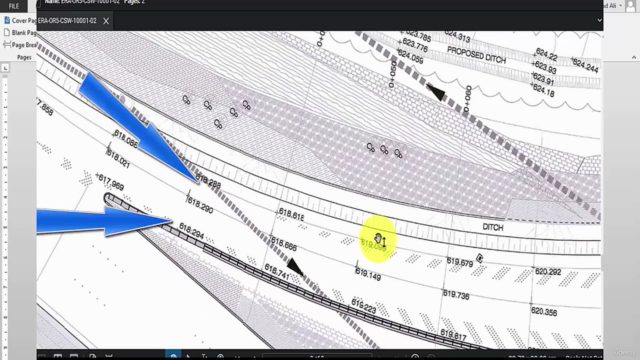Click elevation value 619.149

click(368, 275)
